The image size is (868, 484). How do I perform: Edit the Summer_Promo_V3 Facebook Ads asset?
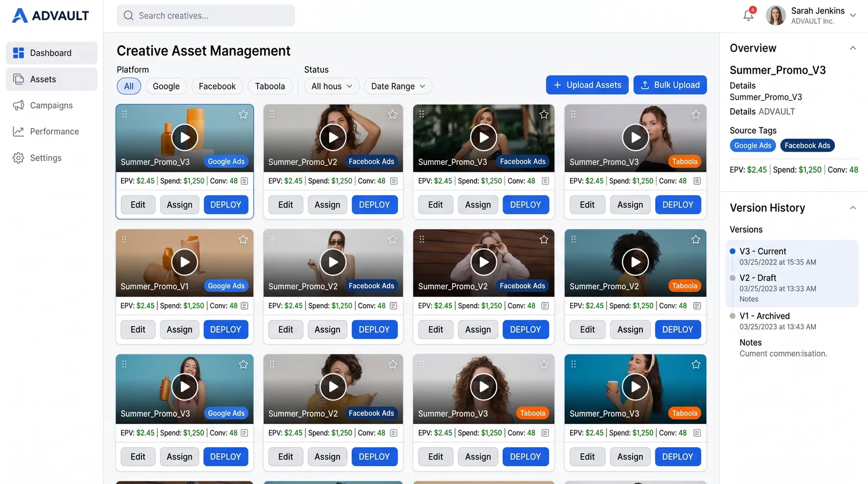(x=436, y=205)
